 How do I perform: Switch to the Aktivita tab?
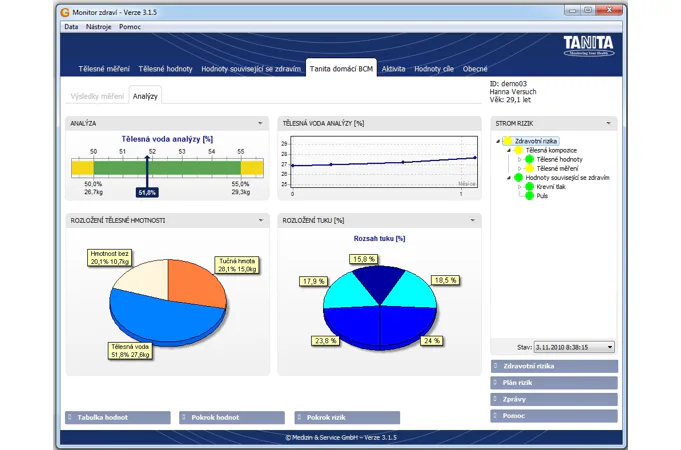[x=393, y=69]
